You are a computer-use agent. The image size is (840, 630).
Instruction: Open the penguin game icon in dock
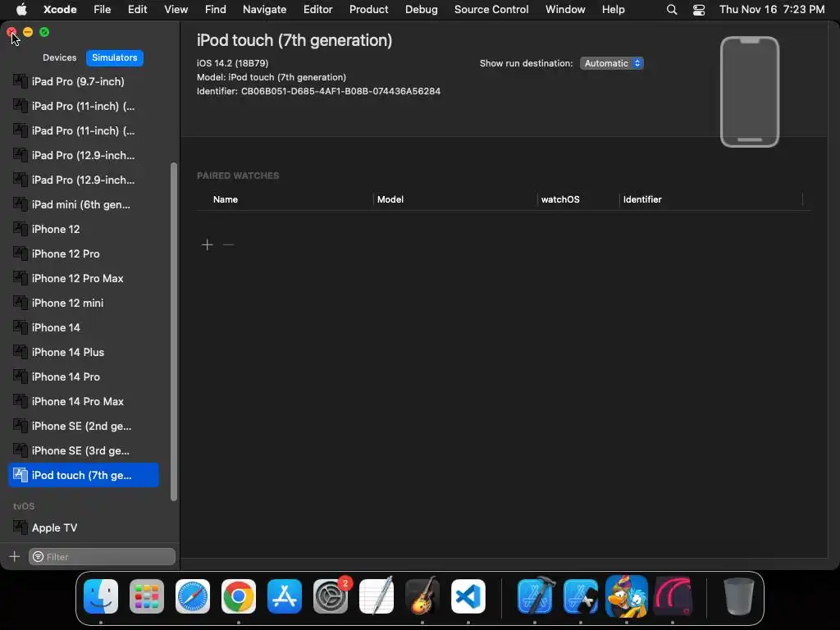click(x=626, y=596)
